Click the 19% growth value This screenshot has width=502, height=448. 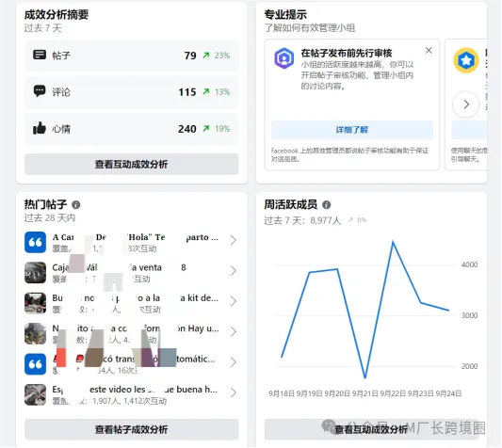click(222, 129)
